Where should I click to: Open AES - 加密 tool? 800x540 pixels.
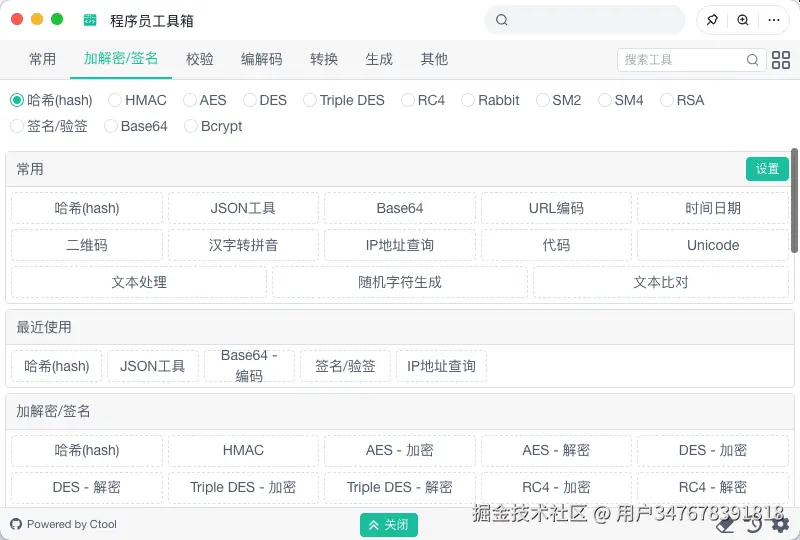pyautogui.click(x=400, y=450)
